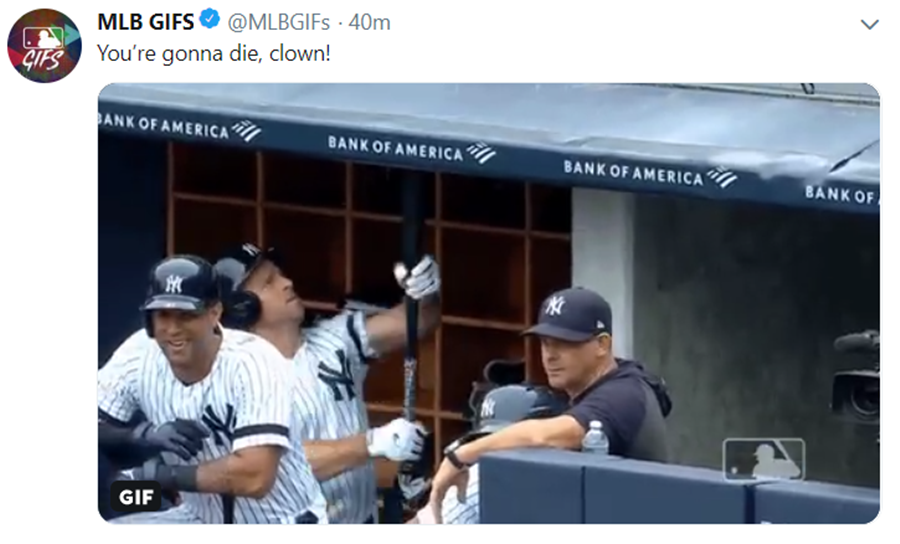This screenshot has height=544, width=900.
Task: Click the MLB logo watermark in the GIF
Action: 764,458
